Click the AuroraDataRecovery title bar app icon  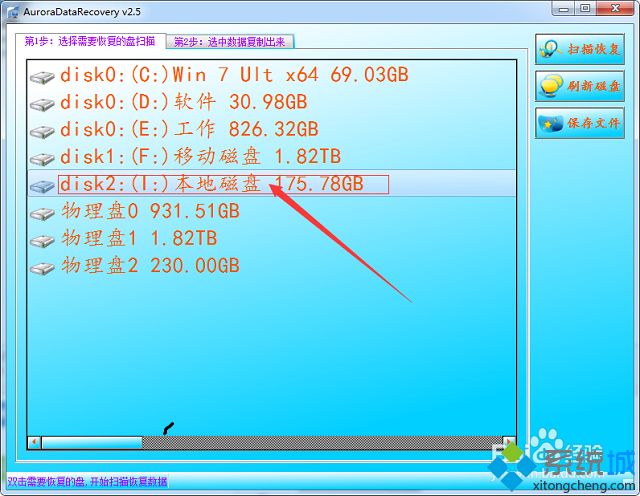pyautogui.click(x=13, y=12)
